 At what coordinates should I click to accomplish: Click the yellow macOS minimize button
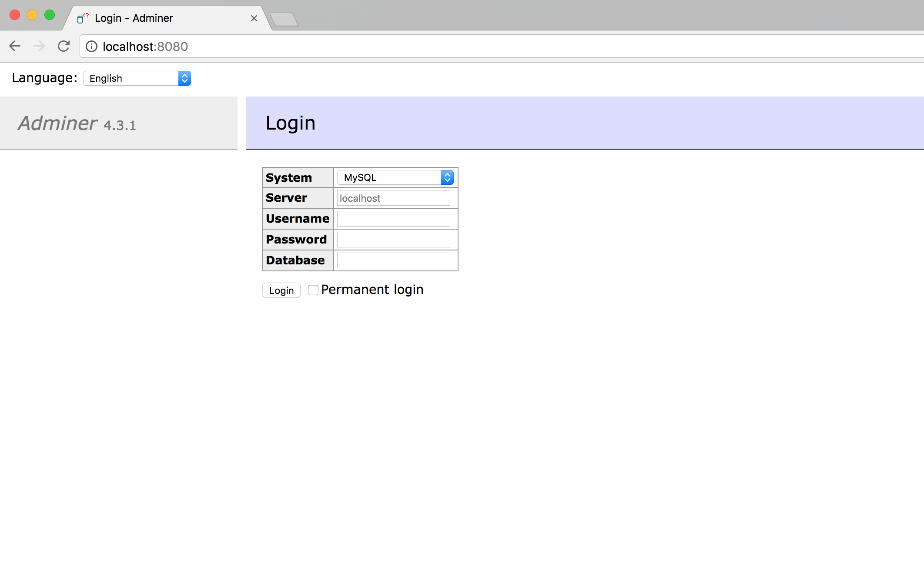click(x=32, y=15)
